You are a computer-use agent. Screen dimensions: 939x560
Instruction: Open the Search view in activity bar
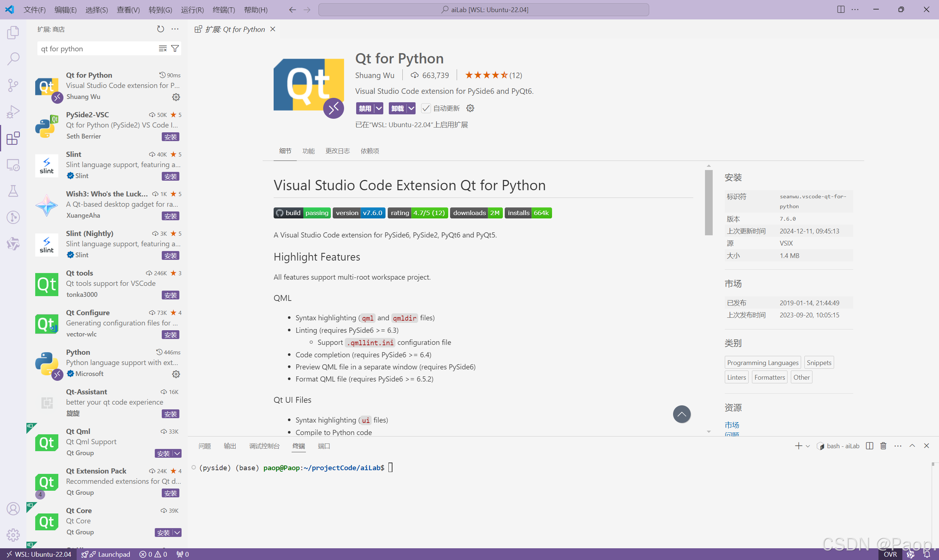coord(13,59)
